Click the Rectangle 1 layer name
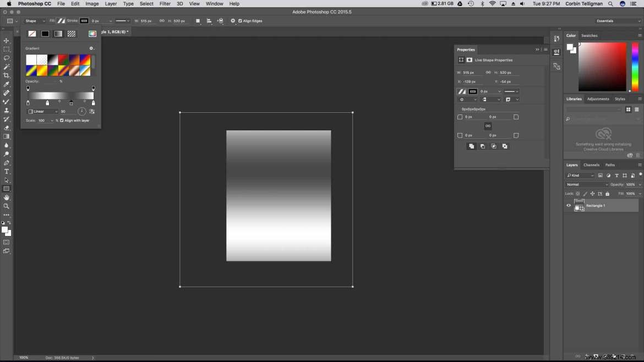The height and width of the screenshot is (362, 644). [x=595, y=205]
